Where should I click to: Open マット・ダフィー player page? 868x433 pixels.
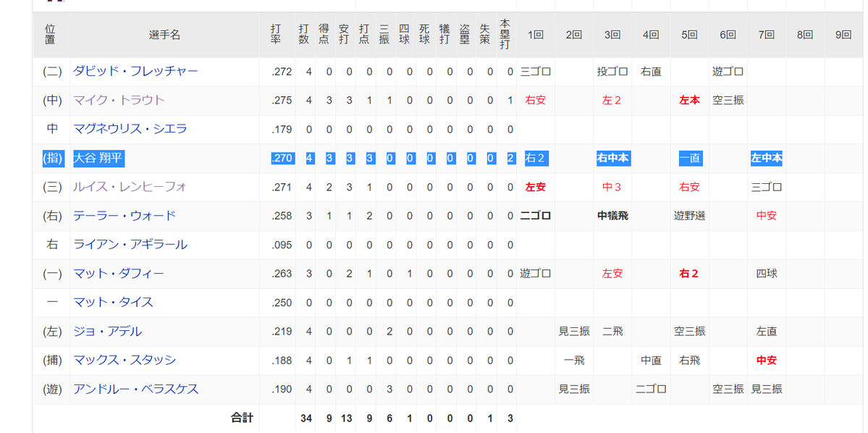tap(119, 274)
